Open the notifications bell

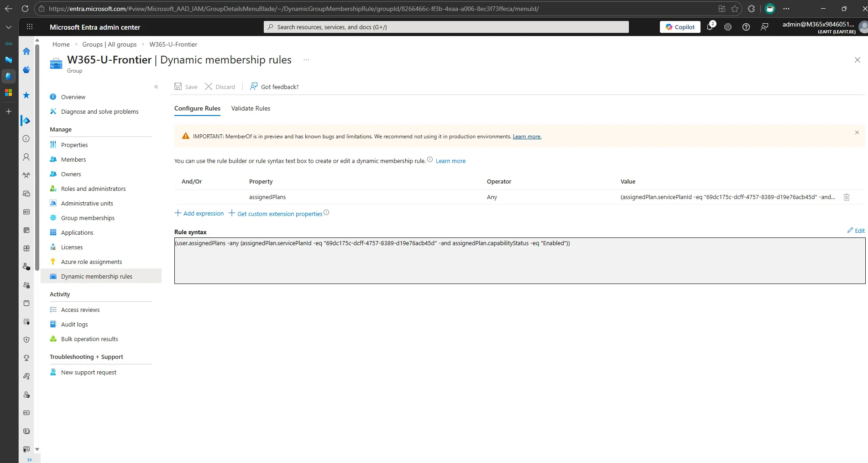click(709, 27)
